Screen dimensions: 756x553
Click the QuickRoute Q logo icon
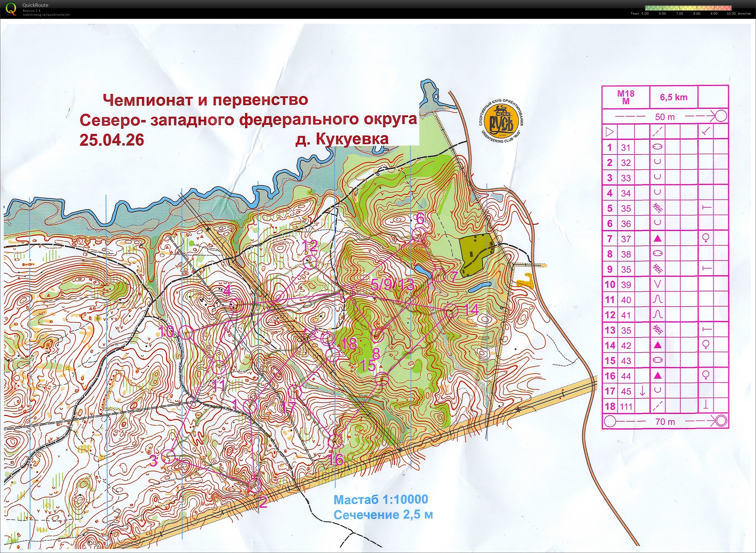(11, 9)
